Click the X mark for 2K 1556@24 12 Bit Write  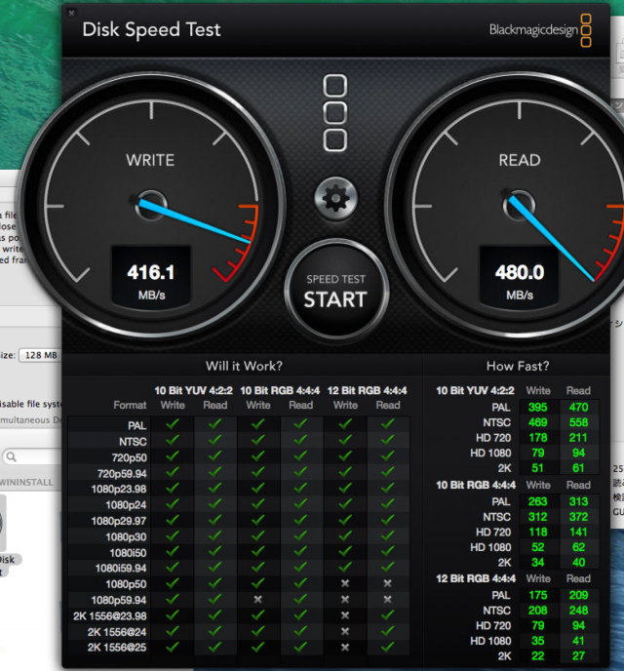345,631
